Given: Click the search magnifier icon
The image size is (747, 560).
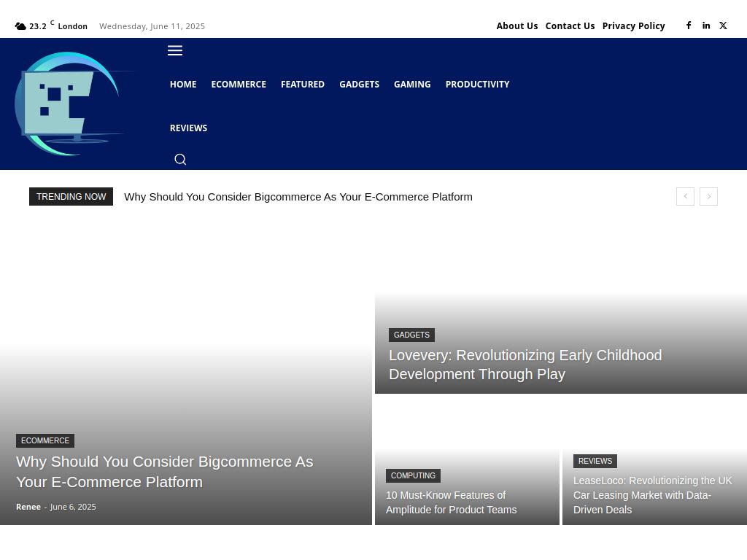Looking at the screenshot, I should [x=180, y=159].
